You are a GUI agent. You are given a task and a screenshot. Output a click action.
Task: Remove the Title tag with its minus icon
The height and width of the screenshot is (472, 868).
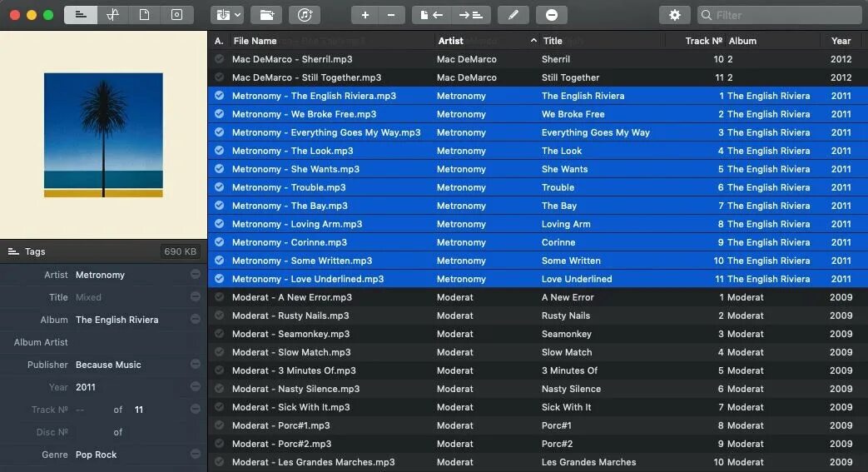click(196, 297)
